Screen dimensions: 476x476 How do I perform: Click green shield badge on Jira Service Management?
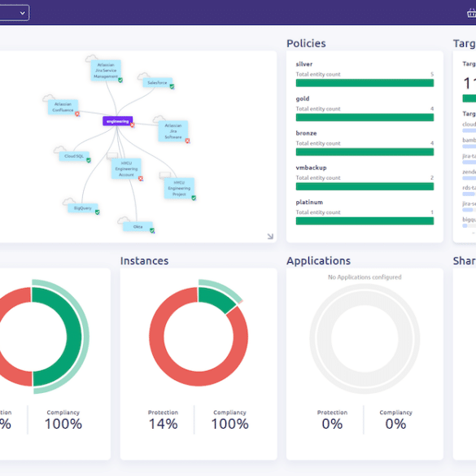tap(120, 80)
